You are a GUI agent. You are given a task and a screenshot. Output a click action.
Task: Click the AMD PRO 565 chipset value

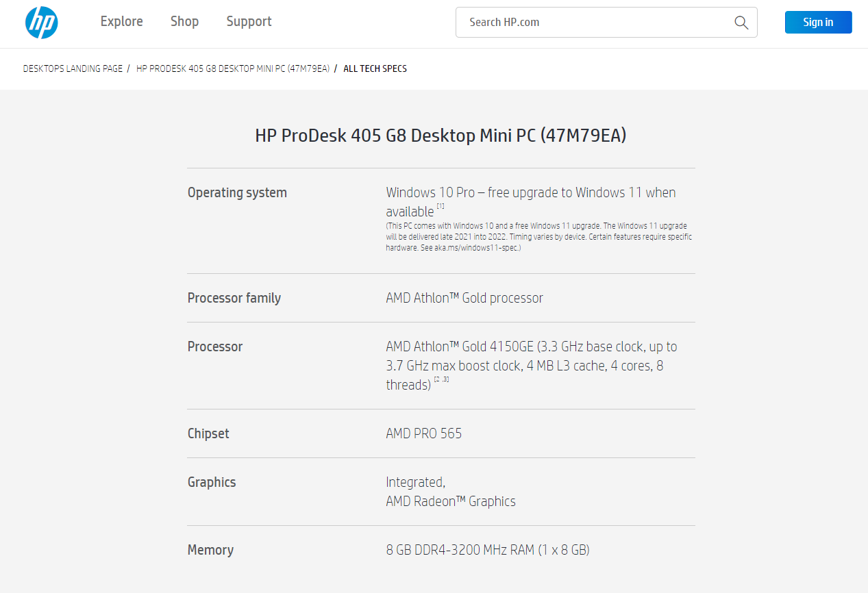424,433
